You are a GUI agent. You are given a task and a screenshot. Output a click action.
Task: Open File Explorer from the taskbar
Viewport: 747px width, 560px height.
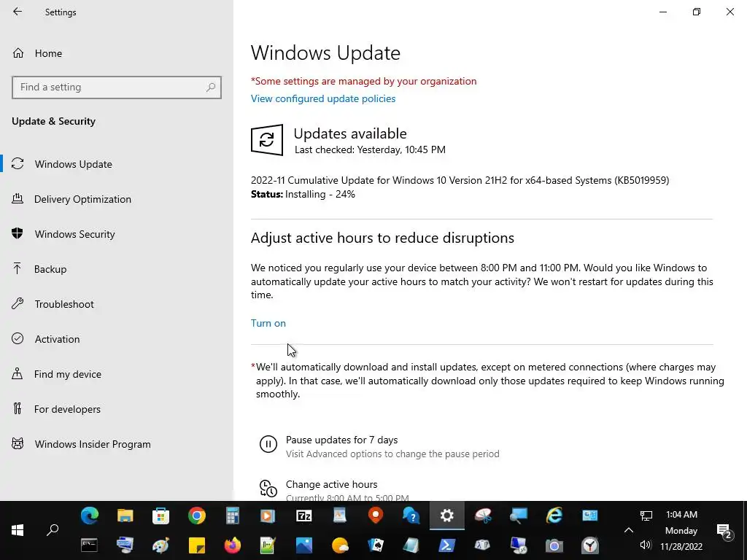coord(125,516)
